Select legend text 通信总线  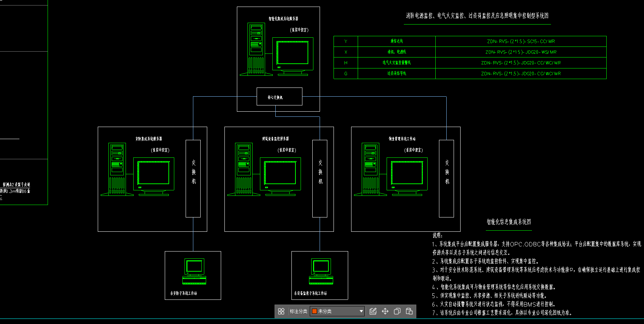(397, 41)
